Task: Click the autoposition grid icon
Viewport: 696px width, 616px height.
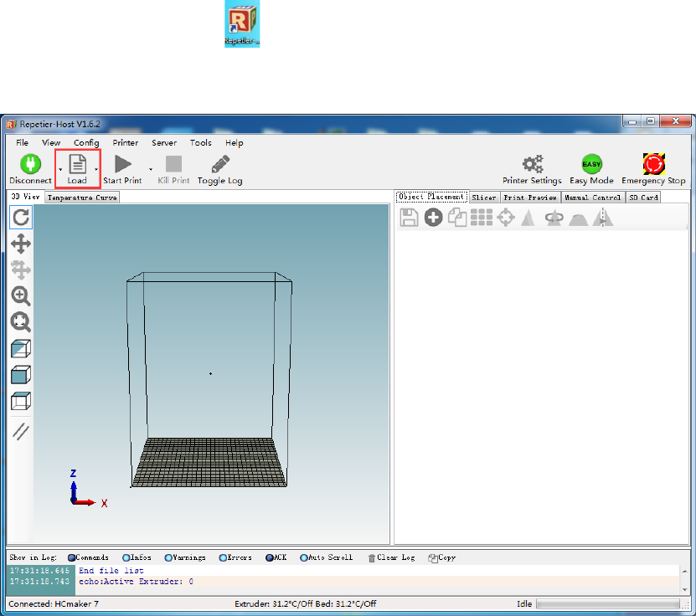Action: (x=482, y=218)
